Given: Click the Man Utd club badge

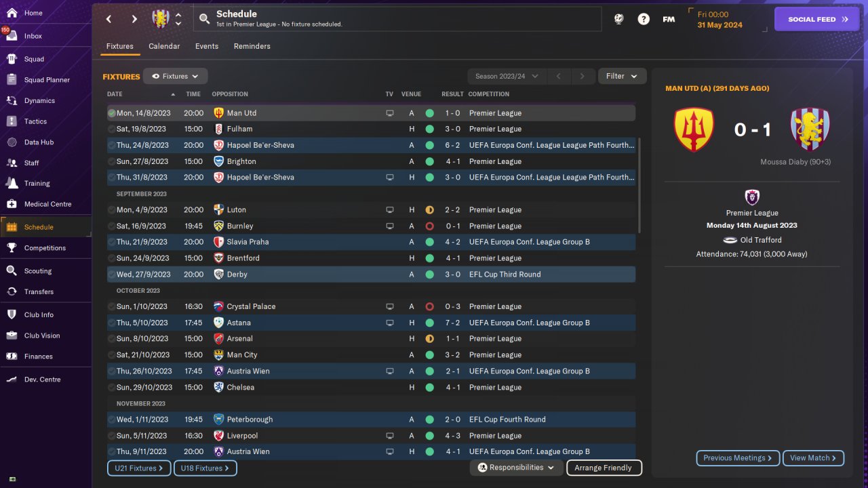Looking at the screenshot, I should (x=694, y=129).
